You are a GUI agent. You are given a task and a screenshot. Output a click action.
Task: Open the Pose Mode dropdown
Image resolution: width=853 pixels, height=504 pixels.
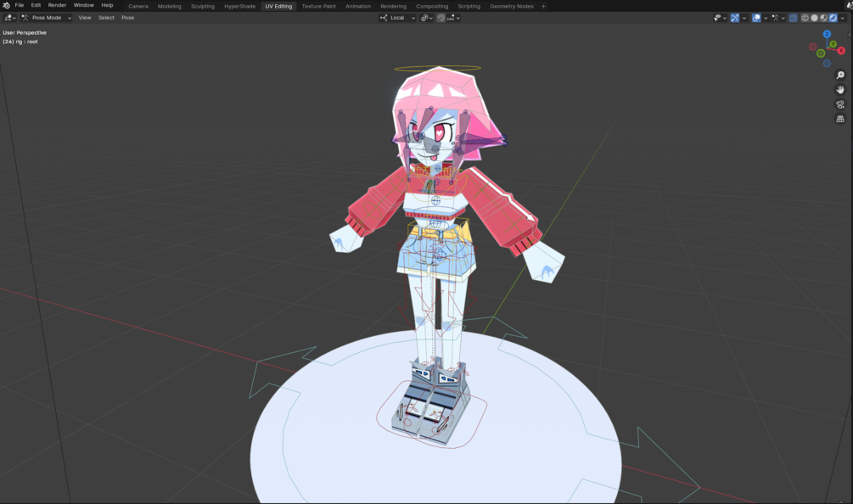(x=46, y=18)
